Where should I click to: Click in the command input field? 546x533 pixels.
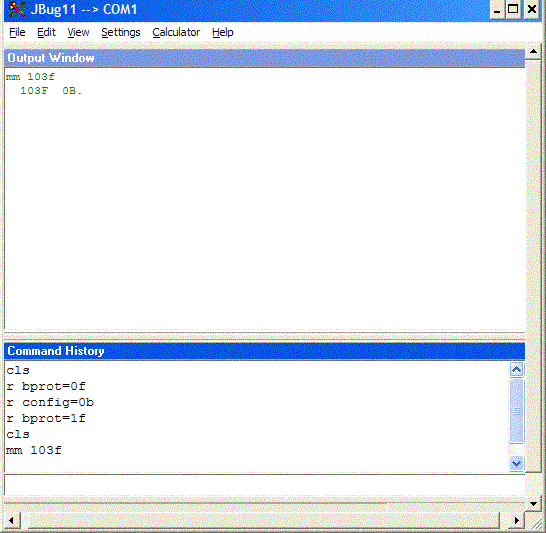264,485
